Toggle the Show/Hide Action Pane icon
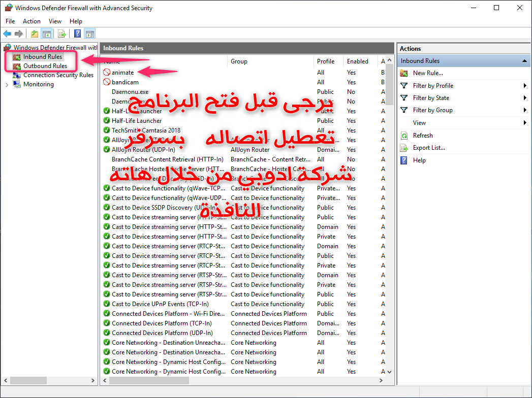The image size is (532, 398). coord(89,34)
